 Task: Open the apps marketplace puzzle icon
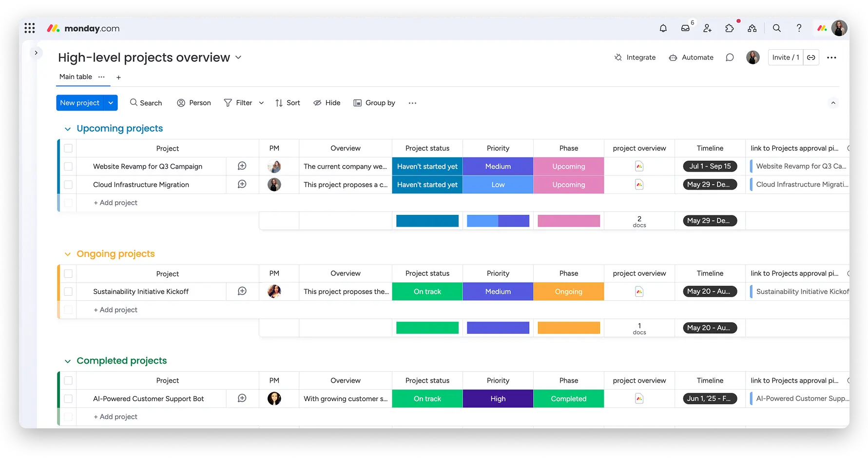[730, 28]
